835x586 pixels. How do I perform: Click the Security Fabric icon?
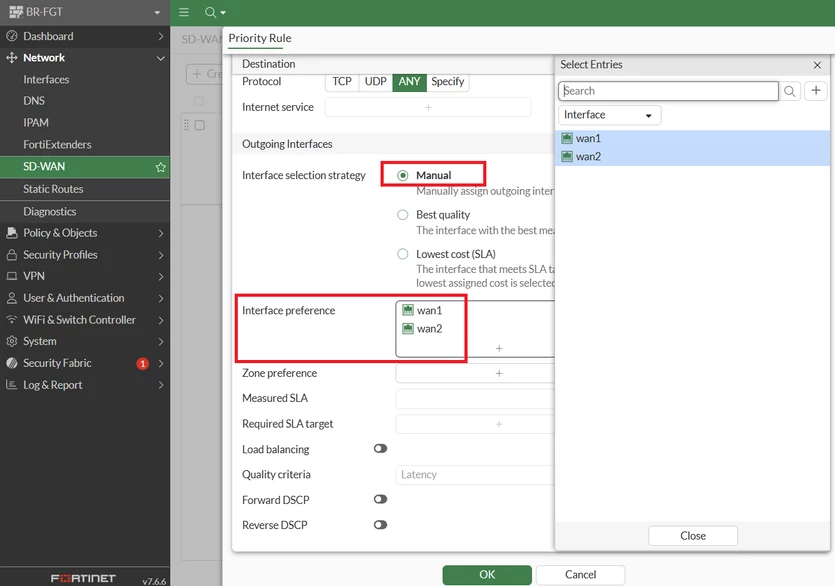tap(12, 363)
